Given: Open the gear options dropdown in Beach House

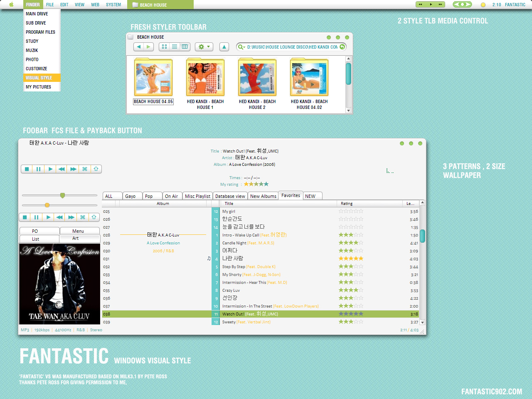Looking at the screenshot, I should pyautogui.click(x=204, y=47).
